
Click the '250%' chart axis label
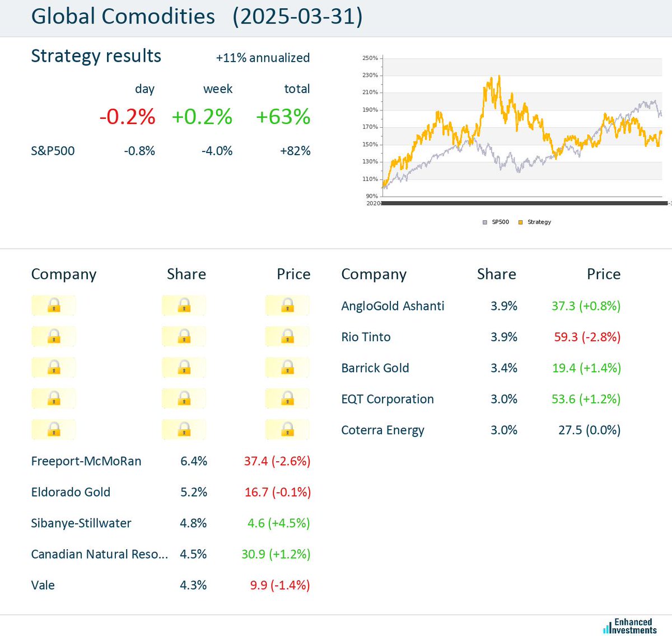[370, 58]
